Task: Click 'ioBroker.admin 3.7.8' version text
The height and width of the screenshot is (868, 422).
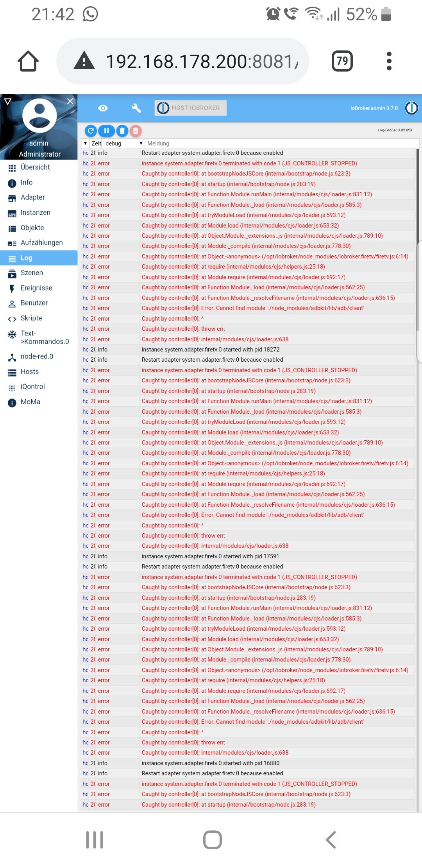Action: 374,108
